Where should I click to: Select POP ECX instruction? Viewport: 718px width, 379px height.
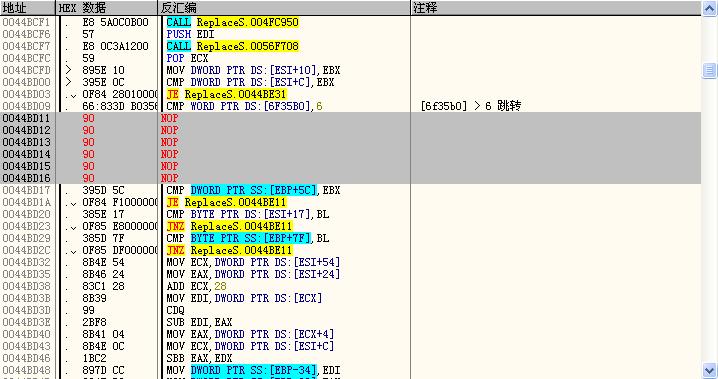point(187,58)
